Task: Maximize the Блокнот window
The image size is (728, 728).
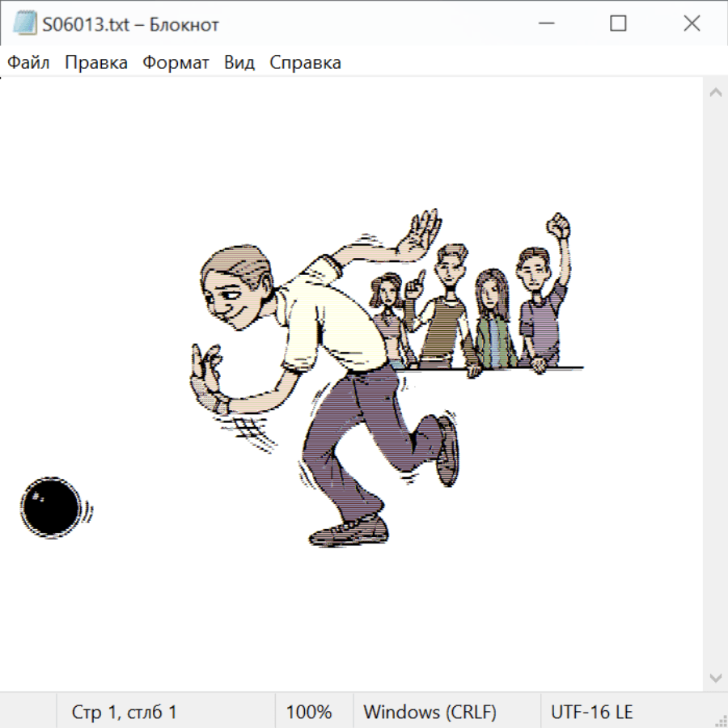Action: [x=618, y=24]
